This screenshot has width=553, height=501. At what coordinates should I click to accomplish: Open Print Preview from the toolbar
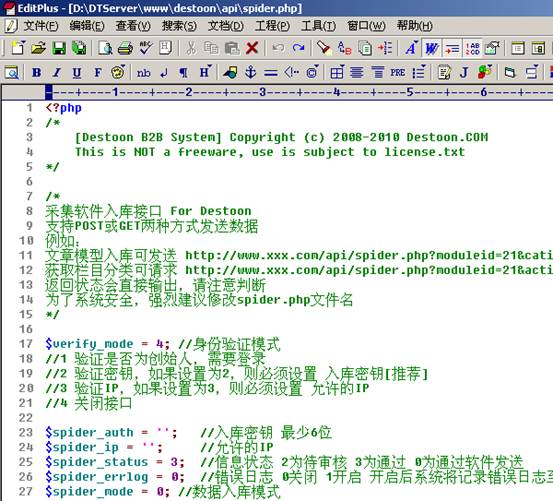point(105,48)
